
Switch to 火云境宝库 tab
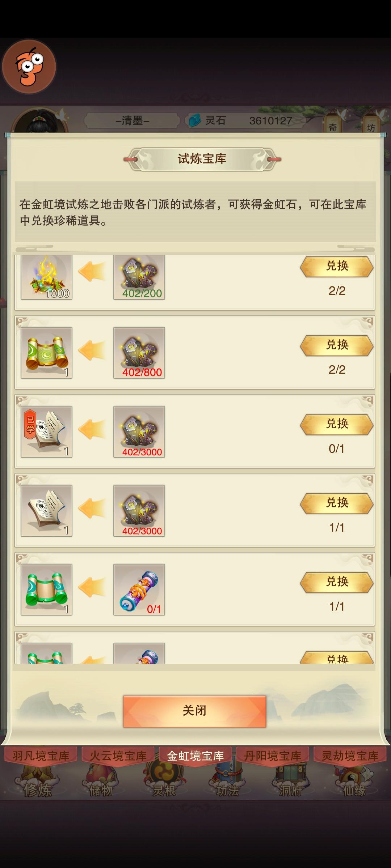(118, 756)
